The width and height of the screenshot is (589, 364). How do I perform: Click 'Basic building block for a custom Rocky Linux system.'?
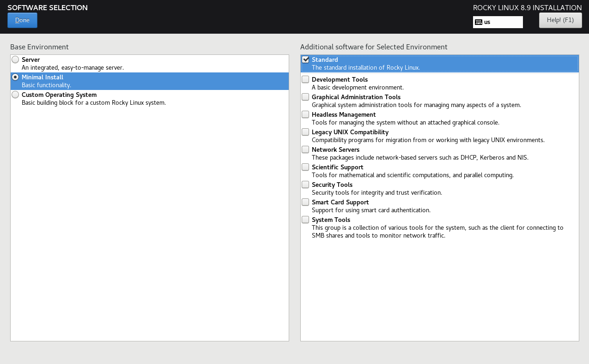tap(94, 103)
